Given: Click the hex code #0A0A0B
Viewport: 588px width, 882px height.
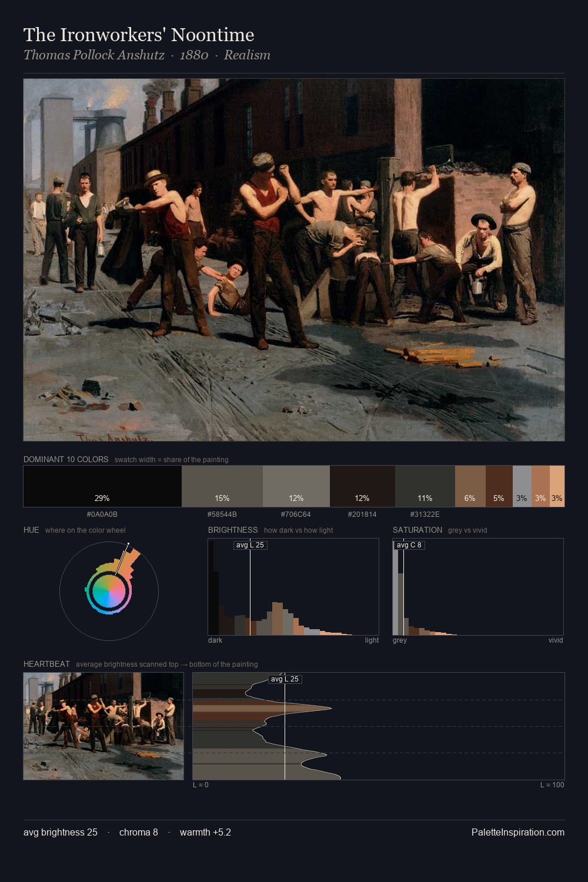Looking at the screenshot, I should point(102,514).
